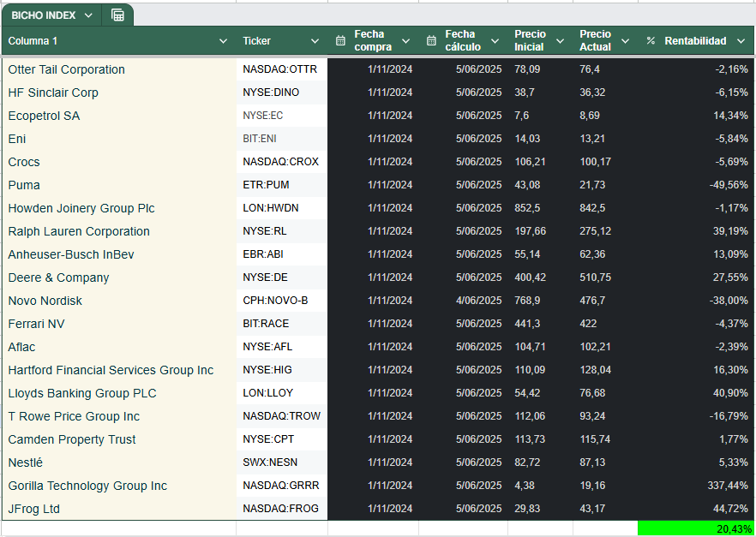Open the Fecha compra column dropdown arrow
Screen dimensions: 756x537
pyautogui.click(x=406, y=41)
